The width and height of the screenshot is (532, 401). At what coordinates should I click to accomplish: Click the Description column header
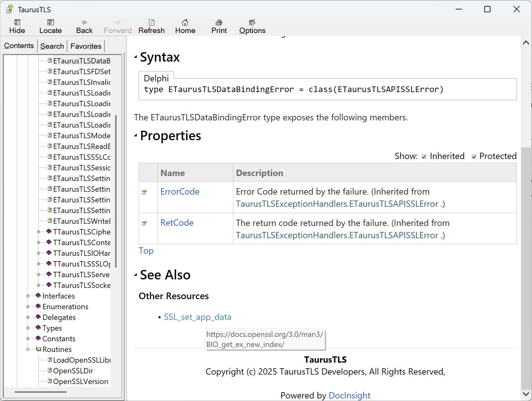coord(375,173)
